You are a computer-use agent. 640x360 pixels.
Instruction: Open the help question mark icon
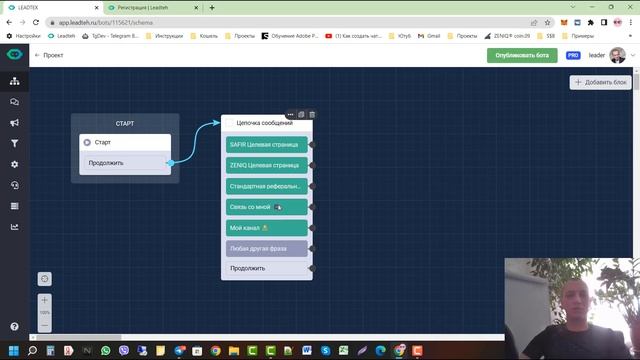[14, 326]
